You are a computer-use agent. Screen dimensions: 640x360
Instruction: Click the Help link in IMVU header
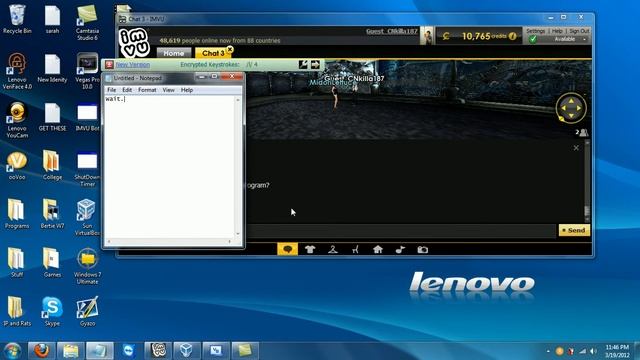tap(557, 31)
